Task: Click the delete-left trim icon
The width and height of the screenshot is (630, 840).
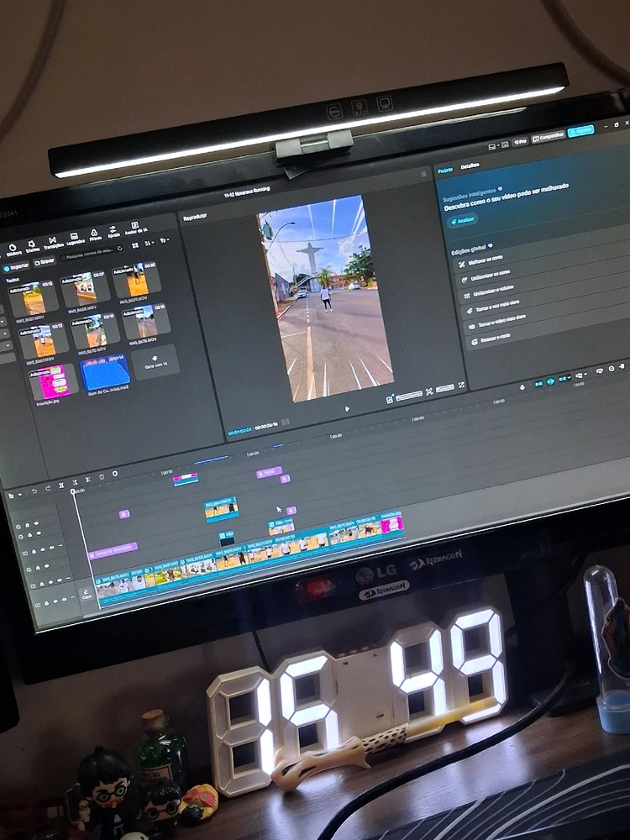Action: point(75,482)
